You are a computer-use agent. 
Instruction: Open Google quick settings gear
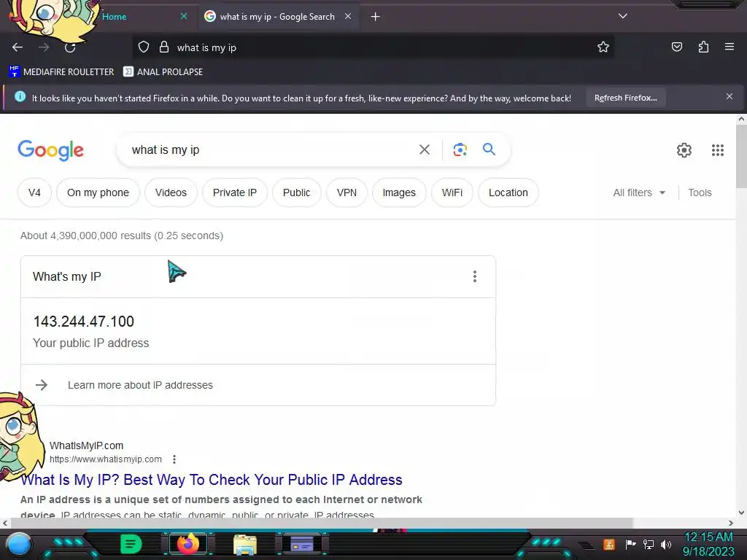tap(684, 150)
